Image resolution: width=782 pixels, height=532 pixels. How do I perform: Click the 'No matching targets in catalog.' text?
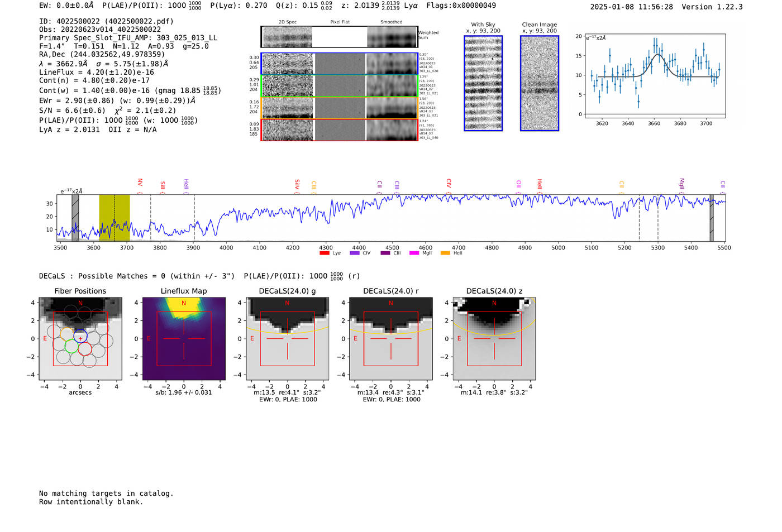point(106,493)
